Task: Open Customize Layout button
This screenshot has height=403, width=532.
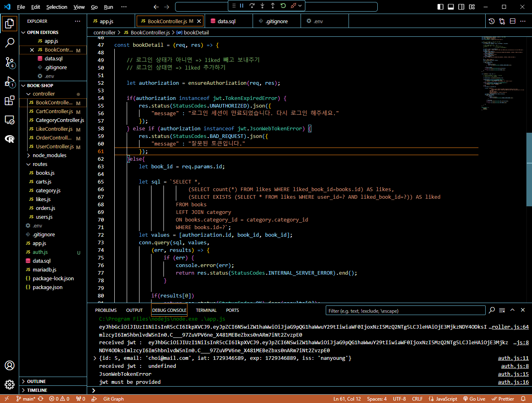Action: tap(472, 7)
